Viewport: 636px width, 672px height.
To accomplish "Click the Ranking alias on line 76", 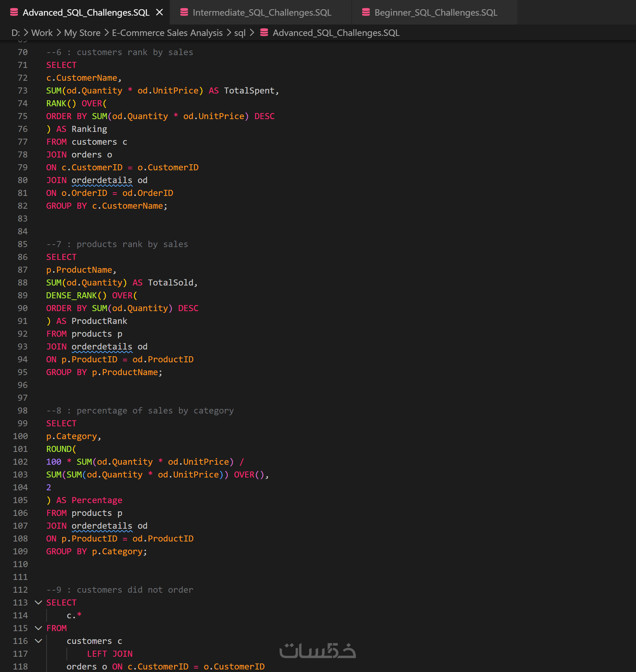I will (89, 129).
